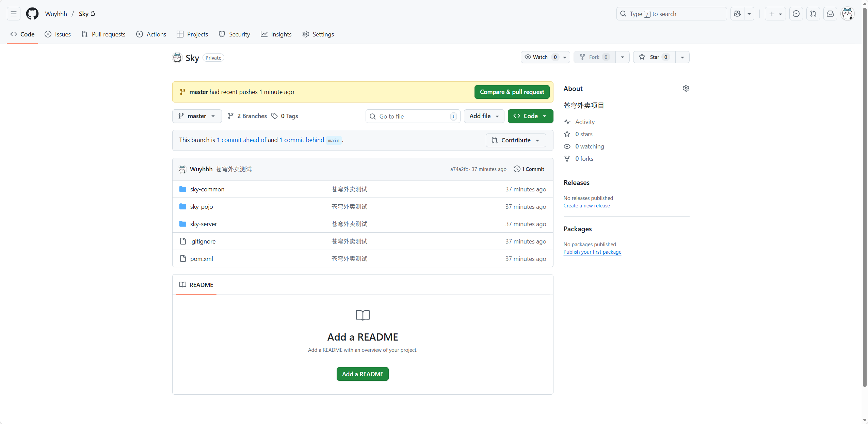This screenshot has height=424, width=868.
Task: Click the GitHub logo home icon
Action: (x=32, y=14)
